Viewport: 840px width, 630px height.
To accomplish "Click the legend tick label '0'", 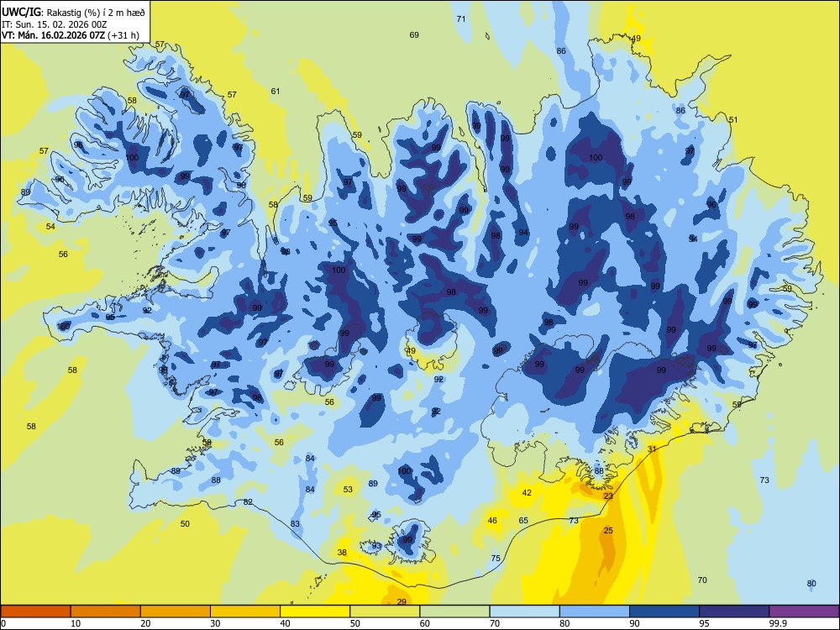I will [3, 623].
